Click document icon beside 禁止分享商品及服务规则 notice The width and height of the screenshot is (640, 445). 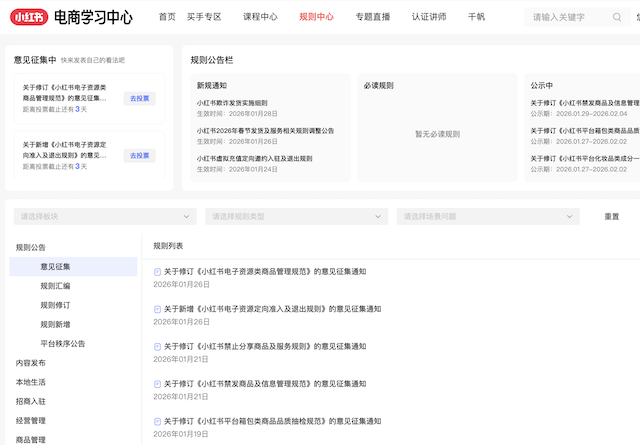click(x=157, y=346)
